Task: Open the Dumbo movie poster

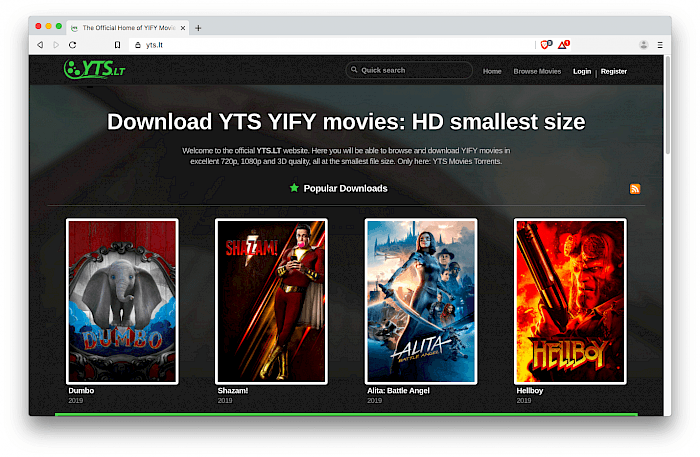Action: [x=122, y=301]
